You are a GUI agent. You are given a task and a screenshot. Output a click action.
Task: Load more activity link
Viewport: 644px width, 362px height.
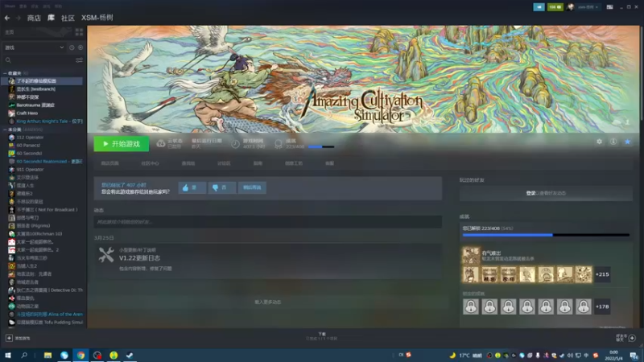pyautogui.click(x=268, y=302)
